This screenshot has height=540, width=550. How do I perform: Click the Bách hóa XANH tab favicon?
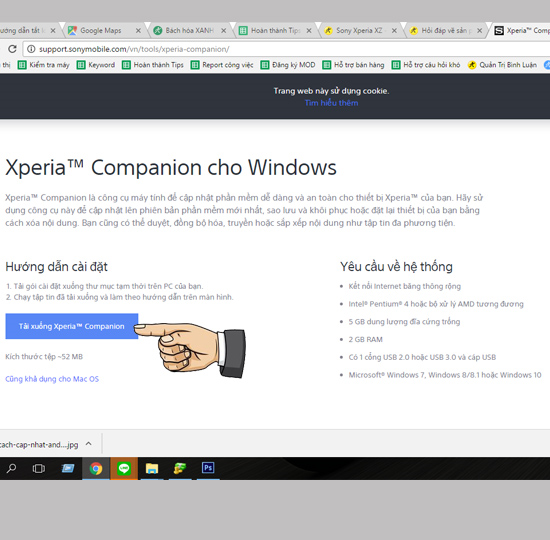[x=158, y=31]
